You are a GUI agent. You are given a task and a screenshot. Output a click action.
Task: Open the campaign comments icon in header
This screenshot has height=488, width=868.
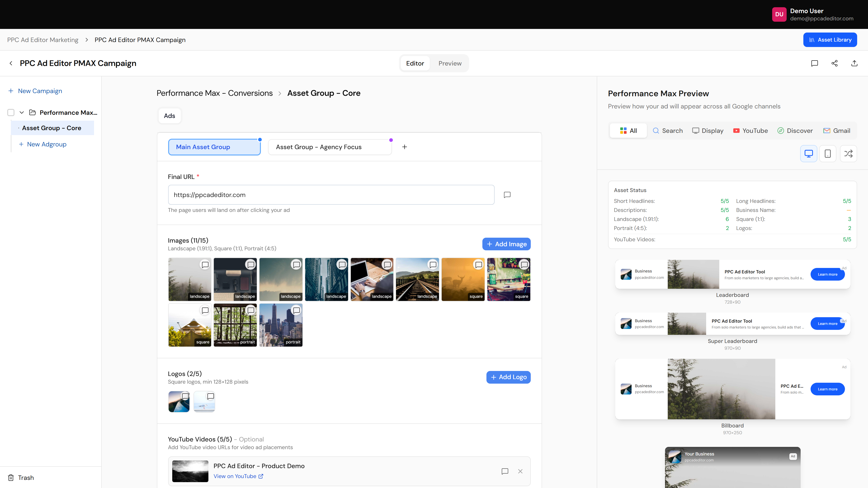point(814,63)
